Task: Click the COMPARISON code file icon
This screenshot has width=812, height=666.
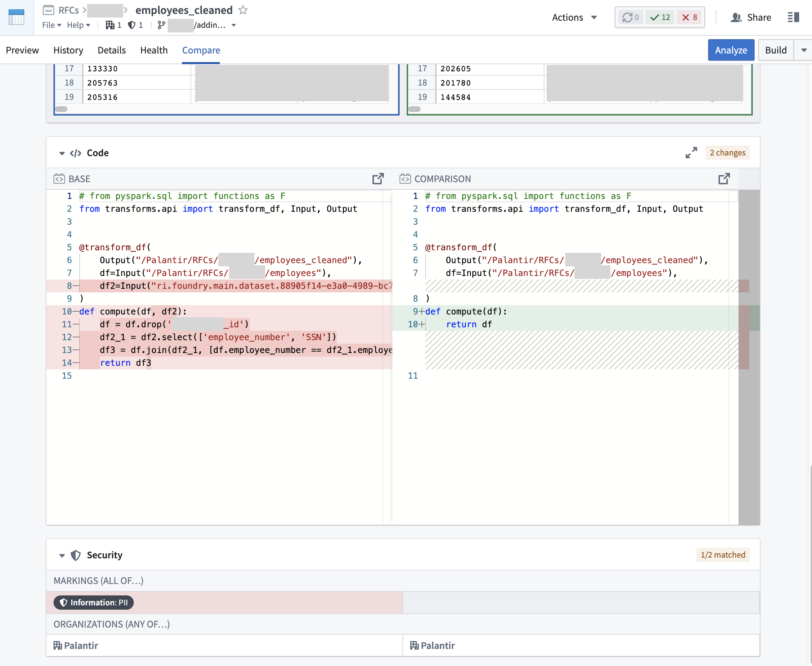Action: (405, 179)
